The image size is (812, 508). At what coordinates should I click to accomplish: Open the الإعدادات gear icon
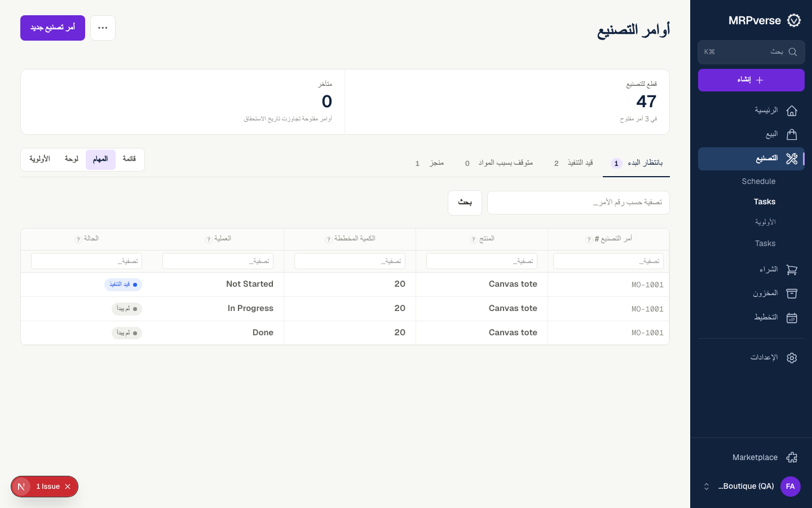(792, 358)
